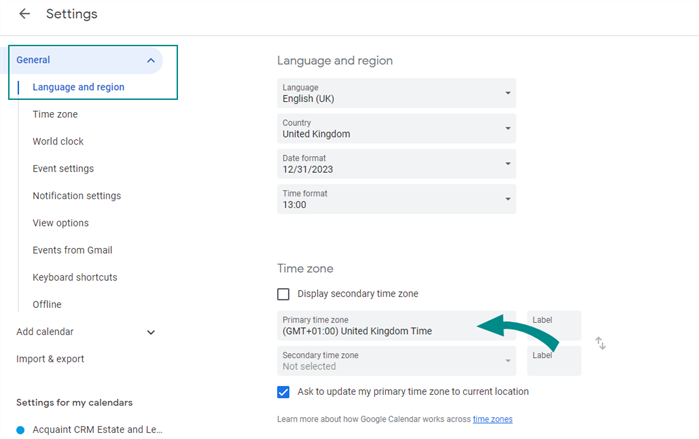This screenshot has height=439, width=699.
Task: Open the Time format dropdown
Action: point(396,198)
